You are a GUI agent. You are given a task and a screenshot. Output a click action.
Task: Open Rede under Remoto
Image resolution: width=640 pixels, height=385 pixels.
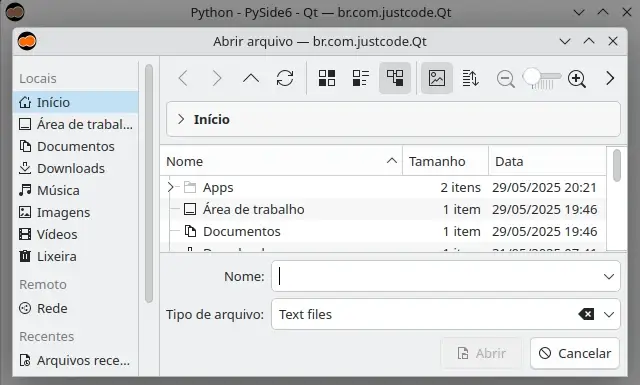coord(77,308)
